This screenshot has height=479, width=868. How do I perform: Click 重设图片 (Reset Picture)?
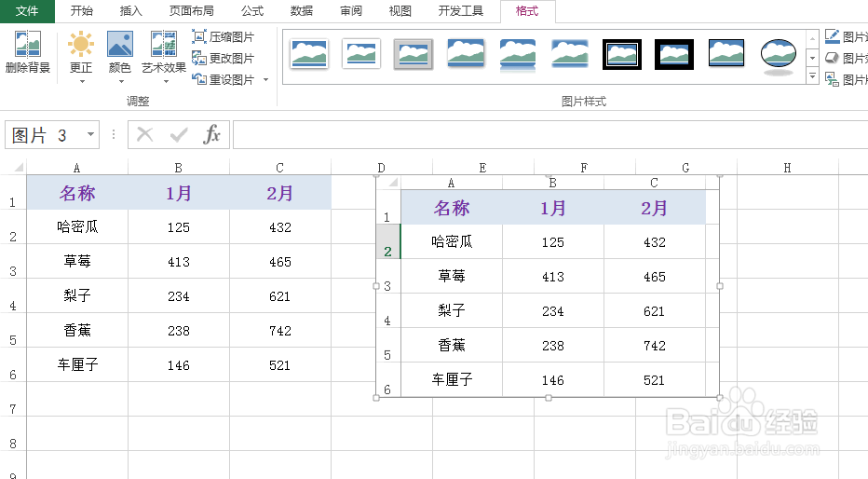[x=224, y=80]
